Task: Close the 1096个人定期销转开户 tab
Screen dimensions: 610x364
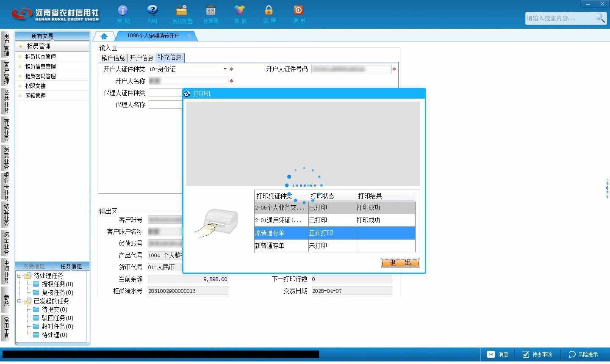Action: point(189,36)
